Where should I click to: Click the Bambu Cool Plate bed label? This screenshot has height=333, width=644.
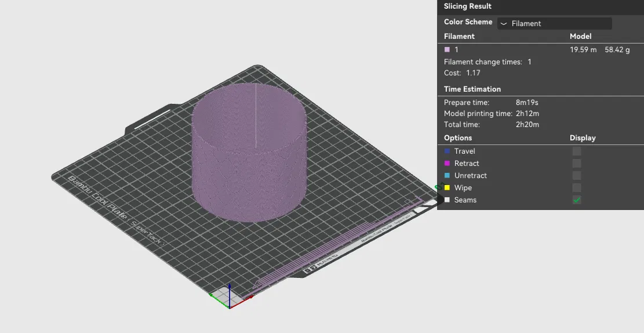click(x=117, y=211)
